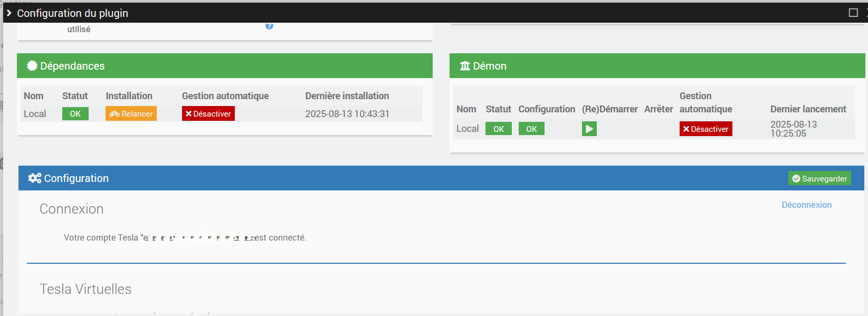Click chevron beside Configuration du plugin title
This screenshot has height=316, width=868.
pos(9,13)
